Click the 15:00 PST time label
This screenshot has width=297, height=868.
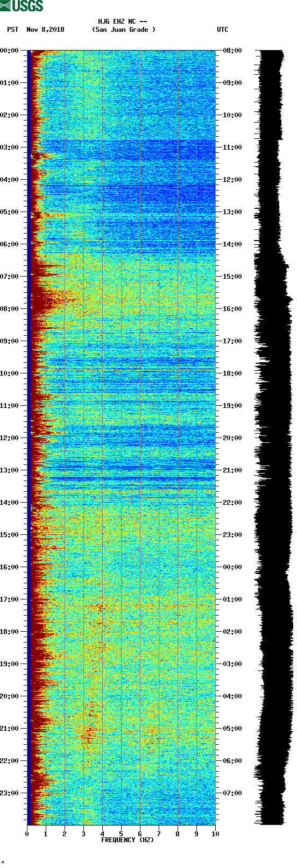(x=10, y=535)
